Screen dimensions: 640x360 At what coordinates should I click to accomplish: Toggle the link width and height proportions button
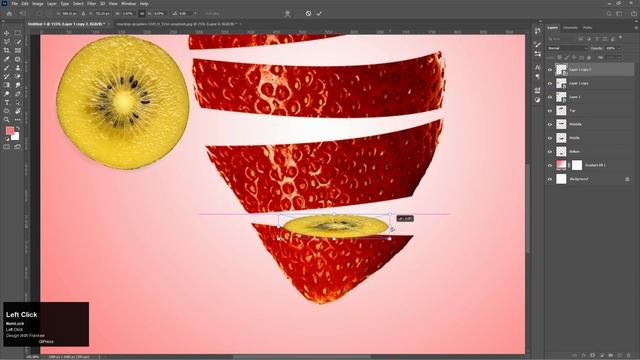[x=142, y=13]
